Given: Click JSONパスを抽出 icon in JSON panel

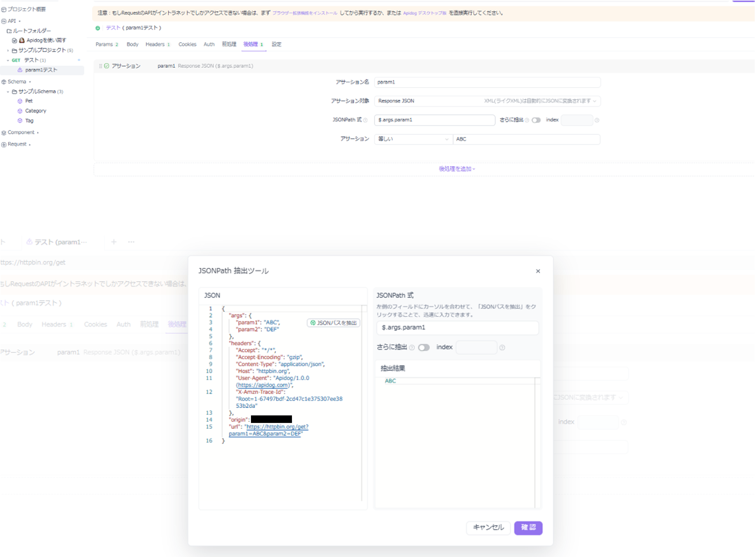Looking at the screenshot, I should coord(313,323).
